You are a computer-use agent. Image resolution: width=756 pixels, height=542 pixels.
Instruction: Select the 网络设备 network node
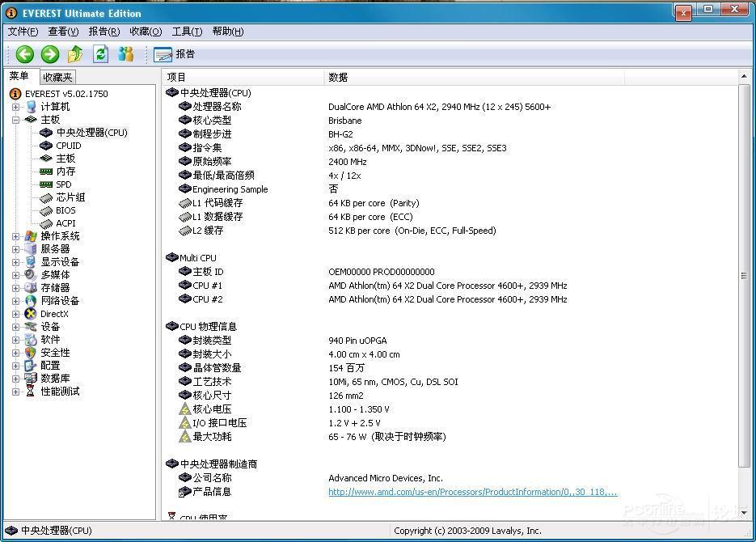click(x=60, y=301)
